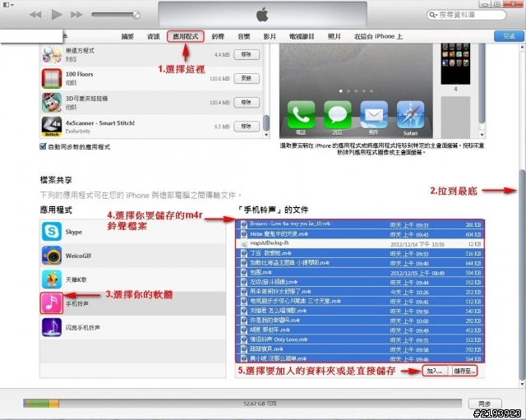This screenshot has height=420, width=526.
Task: Toggle the 自動同步新的應用程式 checkbox
Action: pyautogui.click(x=43, y=146)
